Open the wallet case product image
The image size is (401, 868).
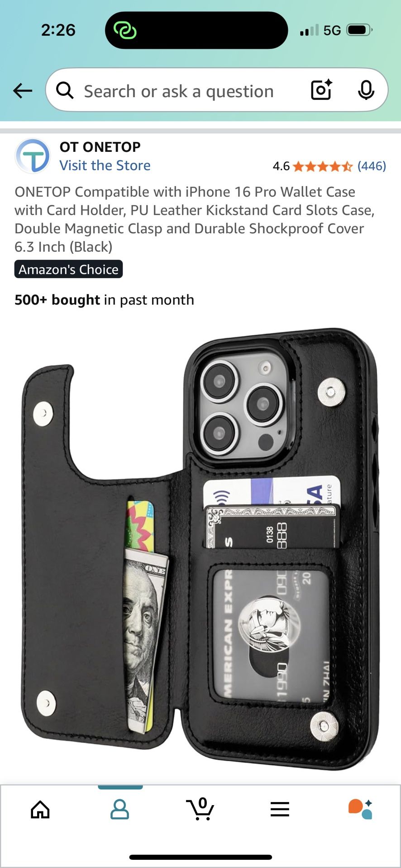pos(200,548)
